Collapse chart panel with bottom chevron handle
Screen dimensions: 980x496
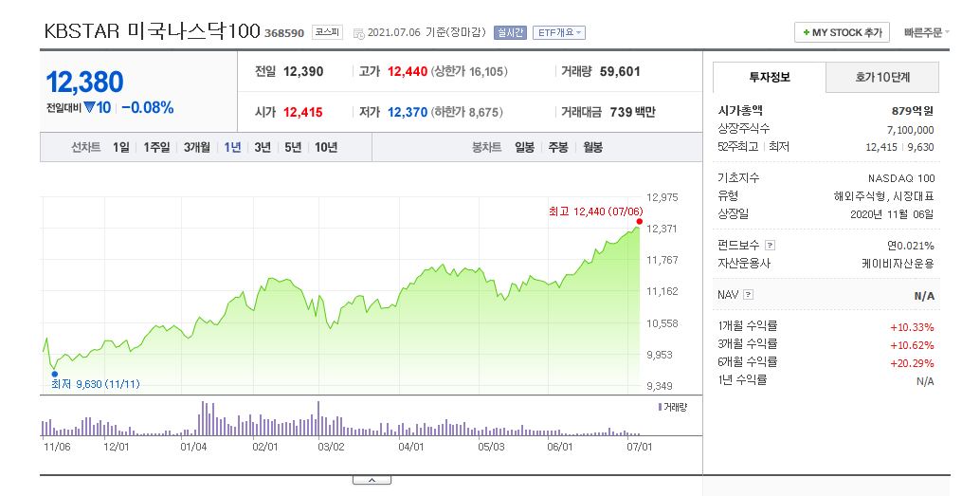click(372, 481)
